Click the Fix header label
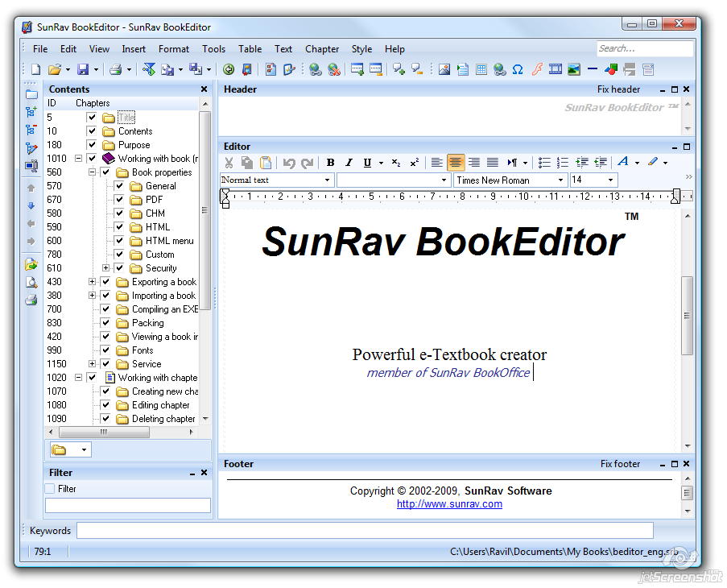This screenshot has width=727, height=588. tap(618, 89)
